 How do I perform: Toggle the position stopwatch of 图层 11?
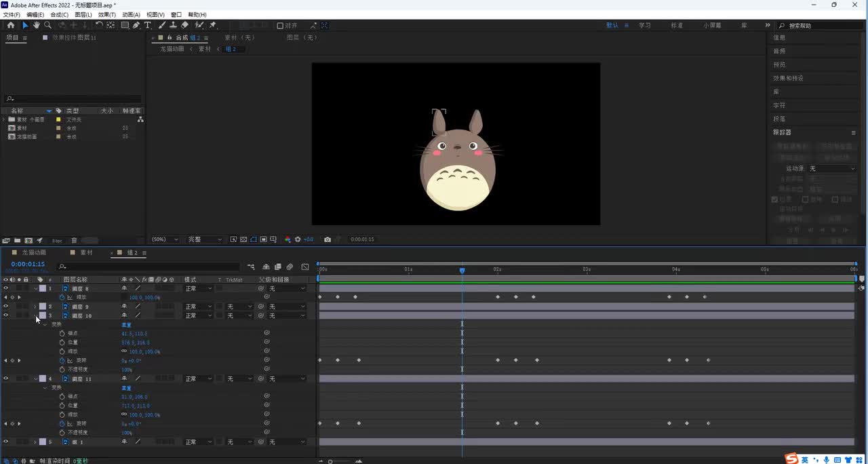point(62,406)
